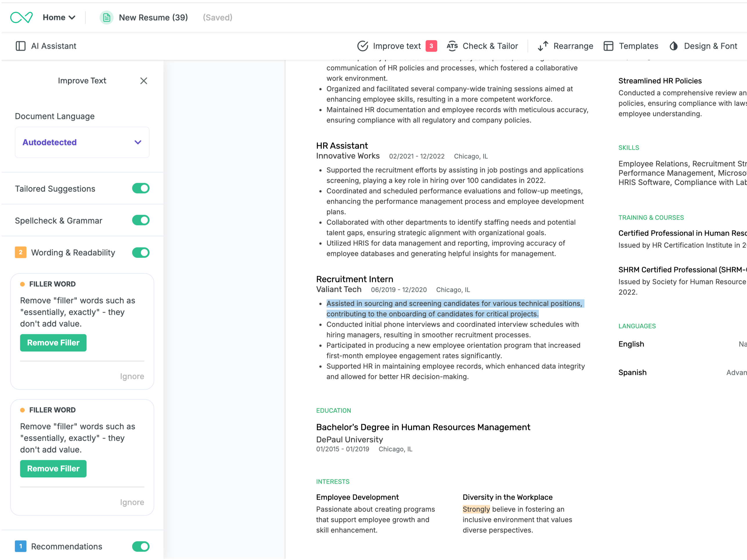Click Ignore on the second filler word card
Viewport: 747px width, 560px height.
pos(132,502)
